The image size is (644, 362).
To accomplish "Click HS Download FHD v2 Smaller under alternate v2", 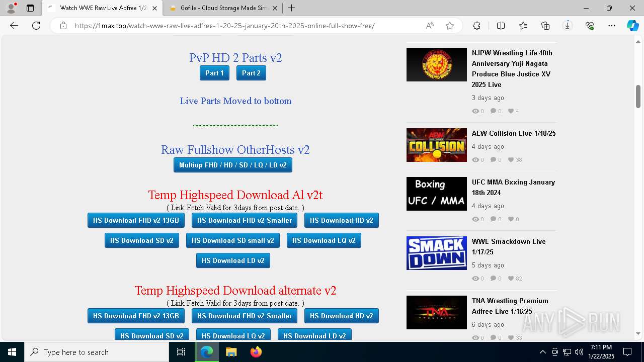I will pos(245,316).
